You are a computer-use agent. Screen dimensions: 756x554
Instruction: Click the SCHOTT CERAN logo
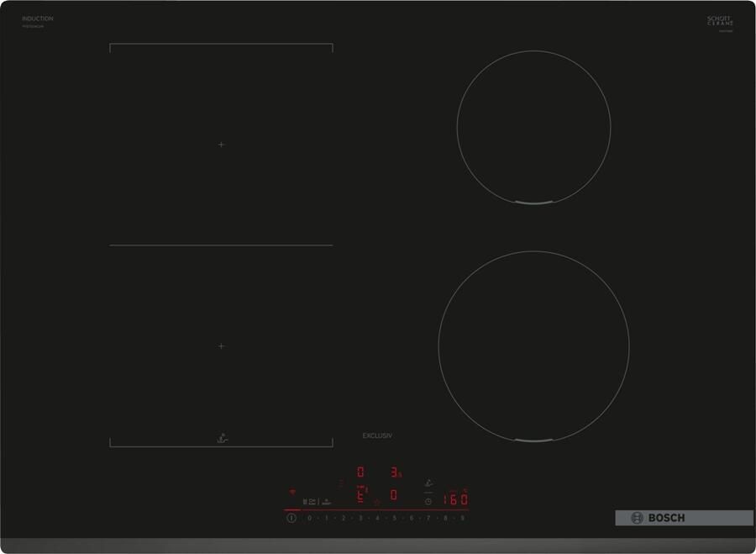point(721,21)
